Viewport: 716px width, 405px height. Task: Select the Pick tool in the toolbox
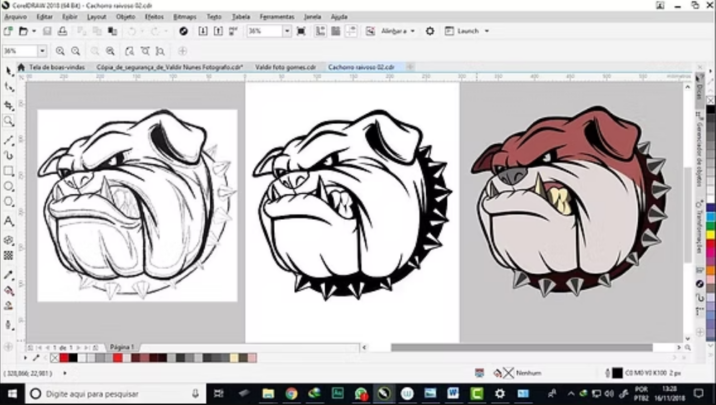point(9,72)
